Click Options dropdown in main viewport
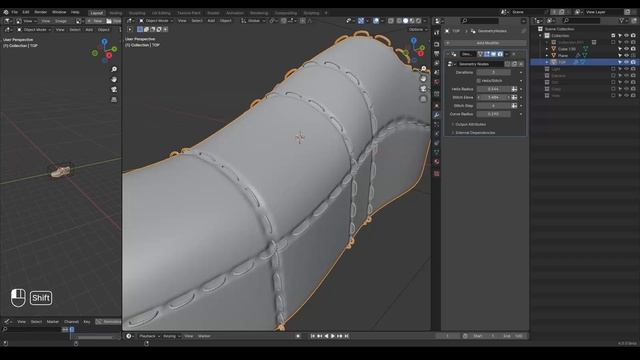The height and width of the screenshot is (360, 640). pyautogui.click(x=417, y=29)
